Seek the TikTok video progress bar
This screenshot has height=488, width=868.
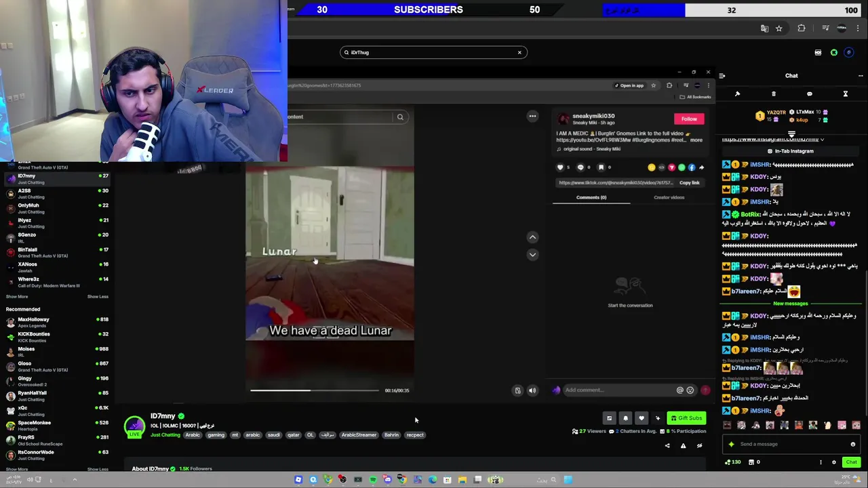pyautogui.click(x=315, y=390)
